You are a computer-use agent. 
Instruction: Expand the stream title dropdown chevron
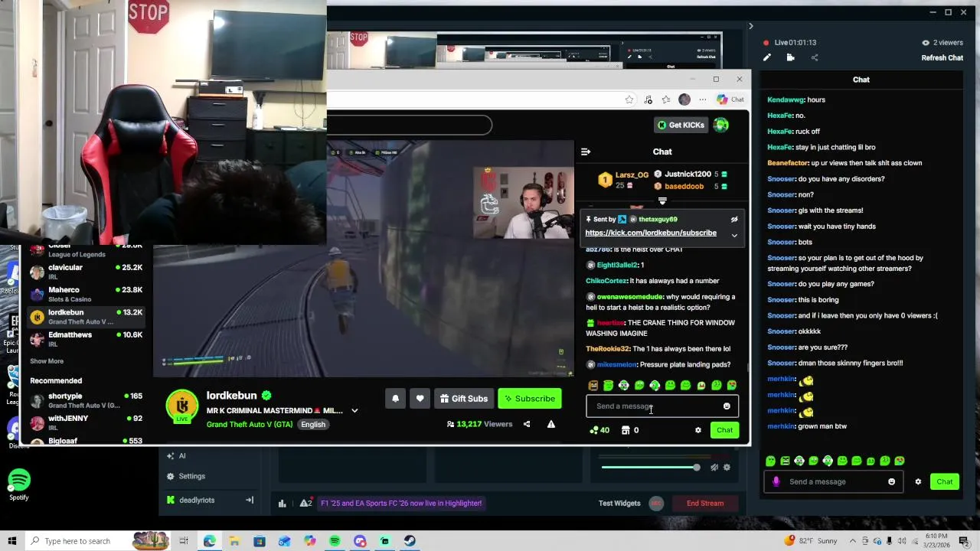(x=354, y=411)
